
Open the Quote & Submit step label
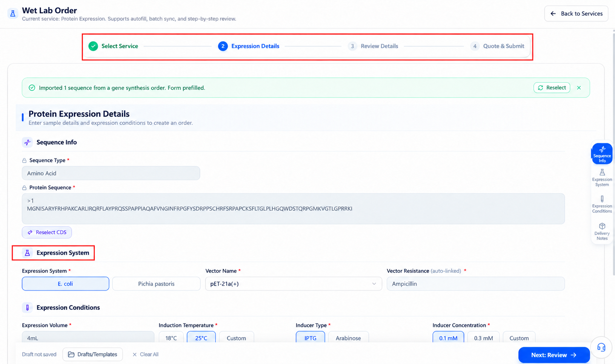504,46
